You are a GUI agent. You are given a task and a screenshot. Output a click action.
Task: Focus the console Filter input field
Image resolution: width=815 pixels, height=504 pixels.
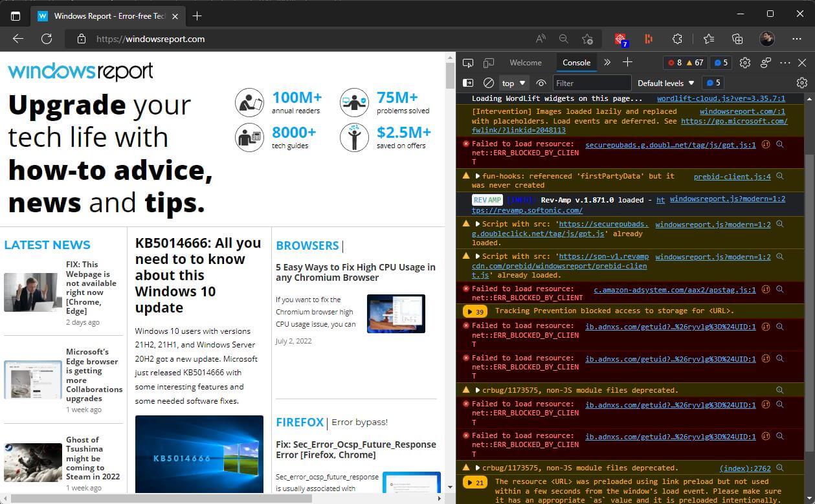coord(592,83)
